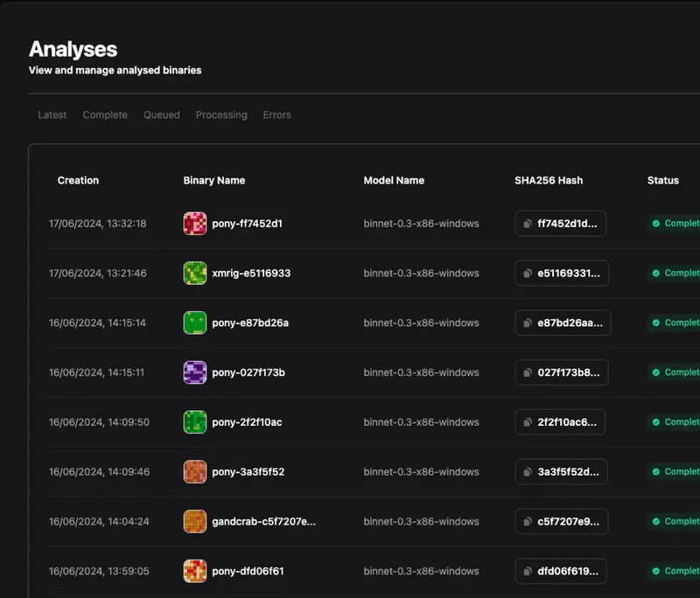Open the pony-ff7452d1 analysis
This screenshot has height=598, width=700.
coord(247,224)
